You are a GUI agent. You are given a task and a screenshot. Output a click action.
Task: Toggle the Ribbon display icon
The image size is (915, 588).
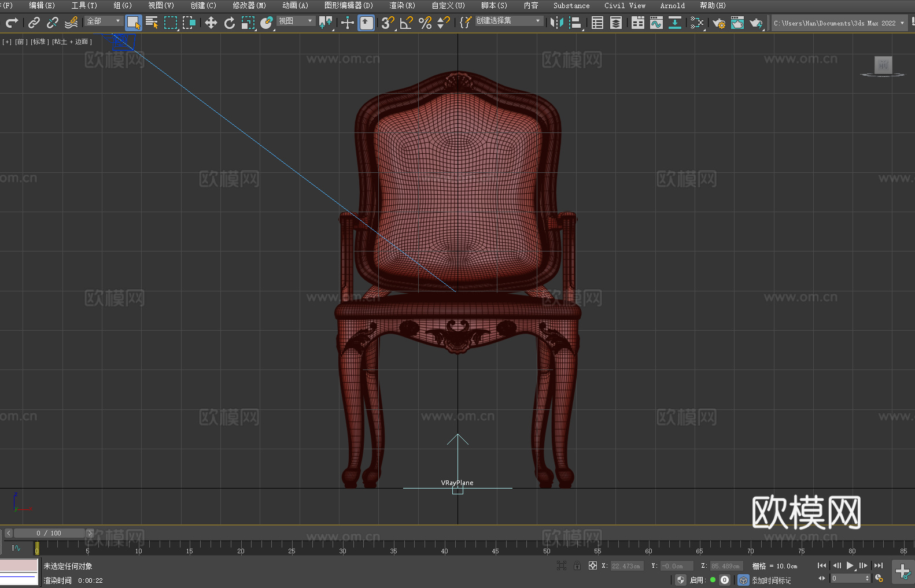(638, 23)
